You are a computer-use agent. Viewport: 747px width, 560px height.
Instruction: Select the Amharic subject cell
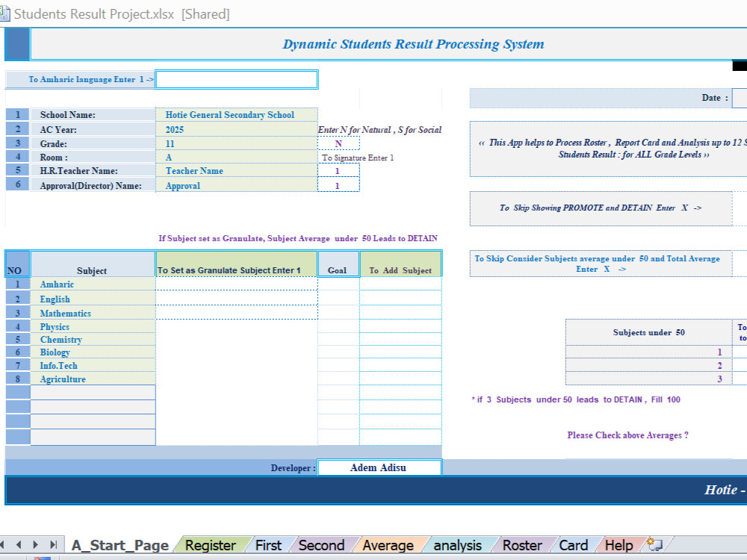click(x=93, y=284)
